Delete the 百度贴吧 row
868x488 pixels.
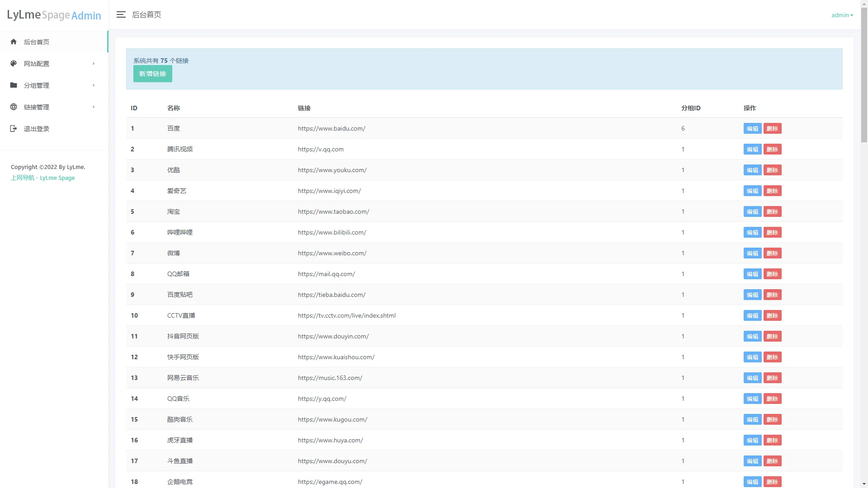pos(772,295)
